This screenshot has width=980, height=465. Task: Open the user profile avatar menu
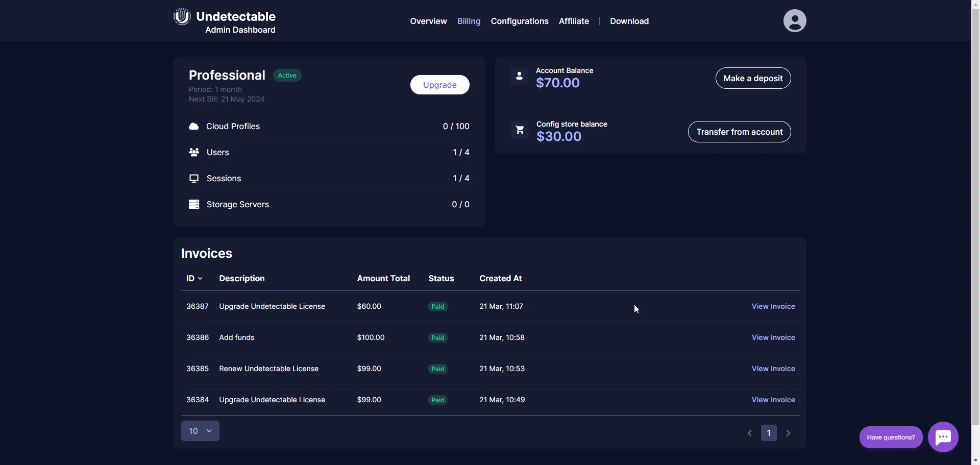click(x=795, y=21)
